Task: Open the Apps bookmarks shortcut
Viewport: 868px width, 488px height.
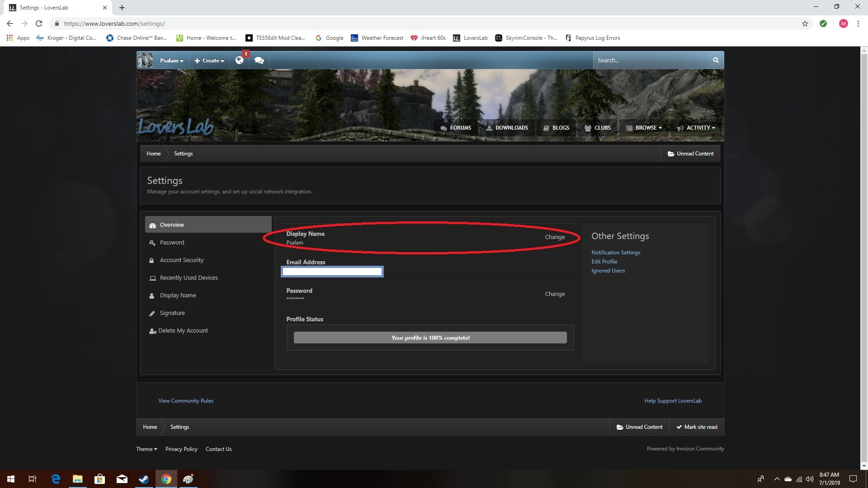Action: 18,38
